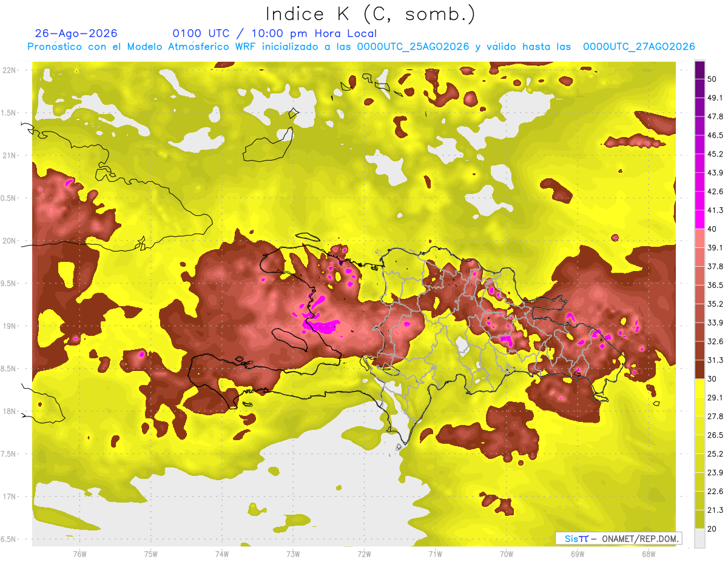Viewport: 728px width, 562px height.
Task: Click colorbar value '49.1'
Action: coord(715,98)
